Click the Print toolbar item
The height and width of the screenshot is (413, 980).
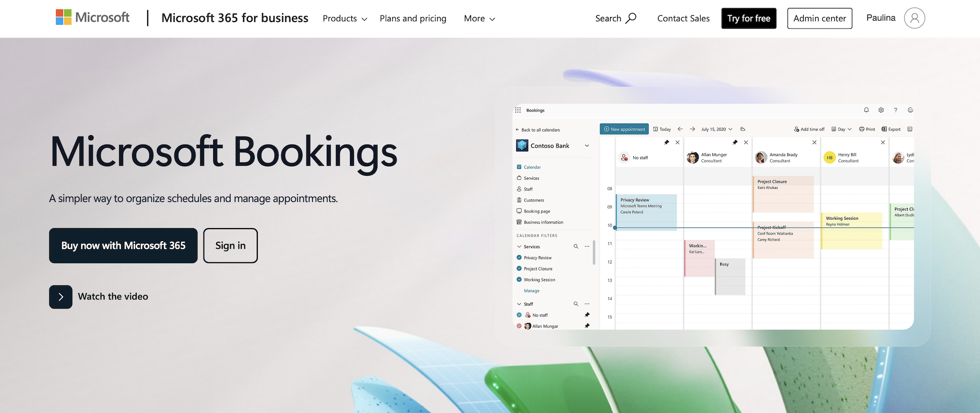click(867, 129)
